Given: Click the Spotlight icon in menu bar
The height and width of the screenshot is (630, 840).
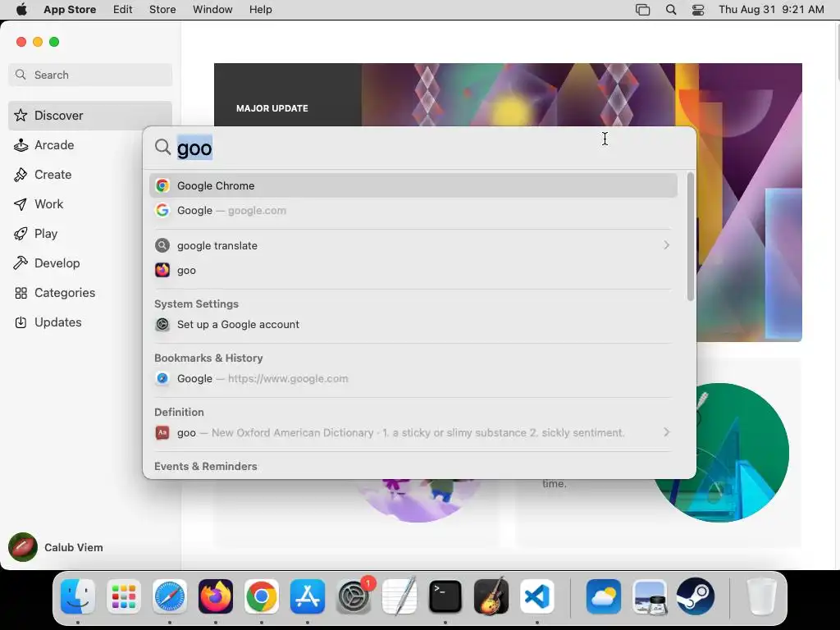Looking at the screenshot, I should (x=671, y=10).
